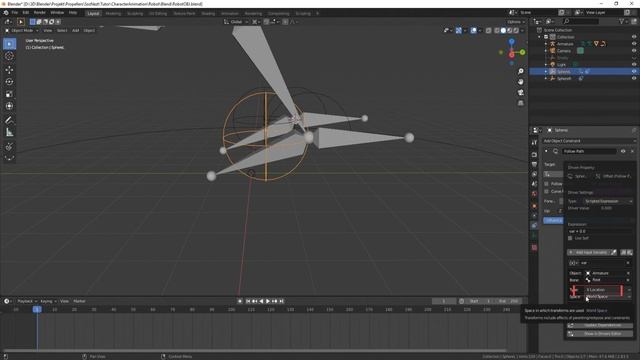The image size is (640, 360).
Task: Open the Global transform orientation dropdown
Action: coord(236,22)
